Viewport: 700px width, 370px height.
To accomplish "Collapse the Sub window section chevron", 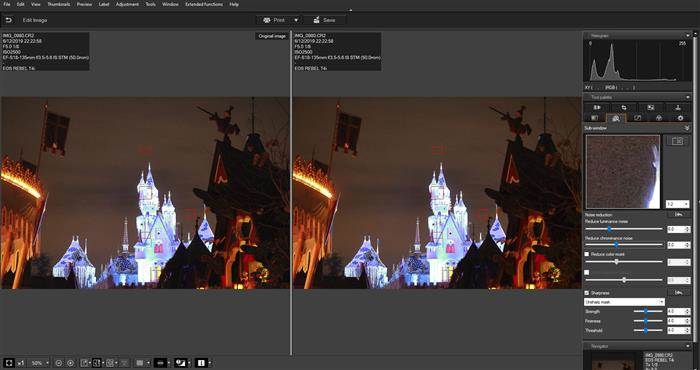I will tap(687, 128).
